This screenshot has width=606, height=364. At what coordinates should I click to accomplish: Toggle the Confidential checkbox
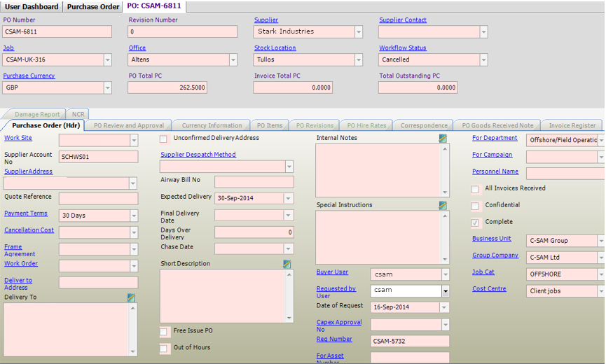click(476, 206)
